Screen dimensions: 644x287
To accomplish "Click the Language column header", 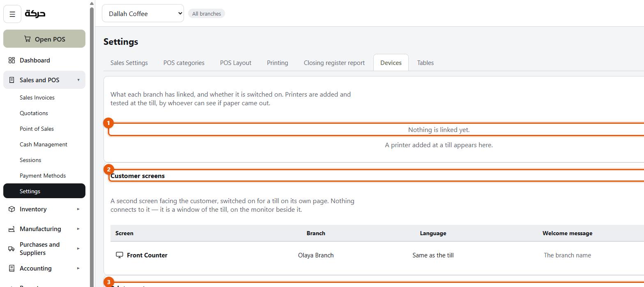I will pyautogui.click(x=433, y=233).
